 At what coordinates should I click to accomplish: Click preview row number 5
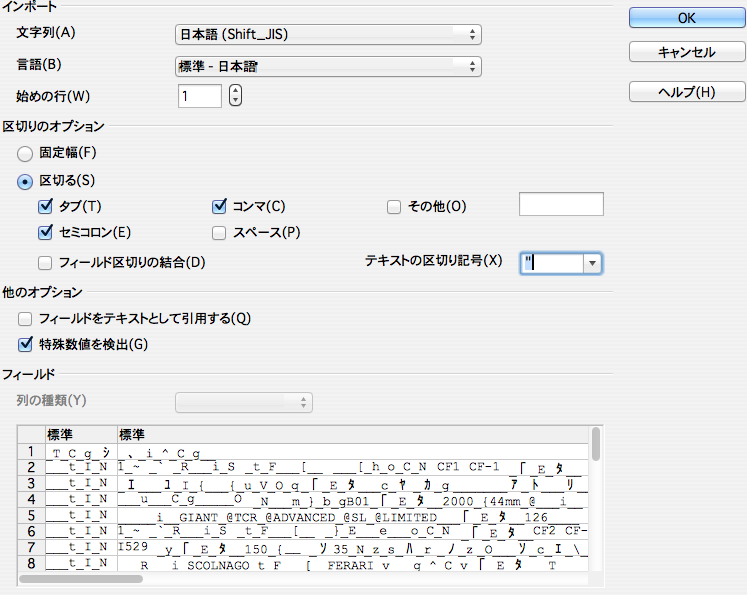pos(31,515)
